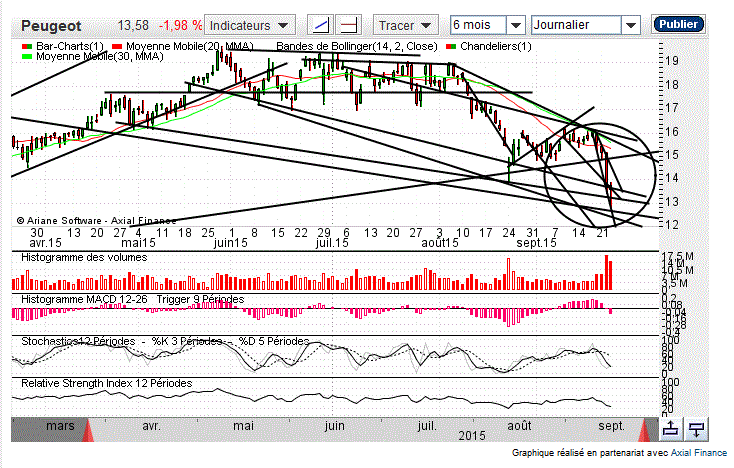The height and width of the screenshot is (468, 734).
Task: Click the Stochastics 12 Périodes label
Action: [x=78, y=341]
